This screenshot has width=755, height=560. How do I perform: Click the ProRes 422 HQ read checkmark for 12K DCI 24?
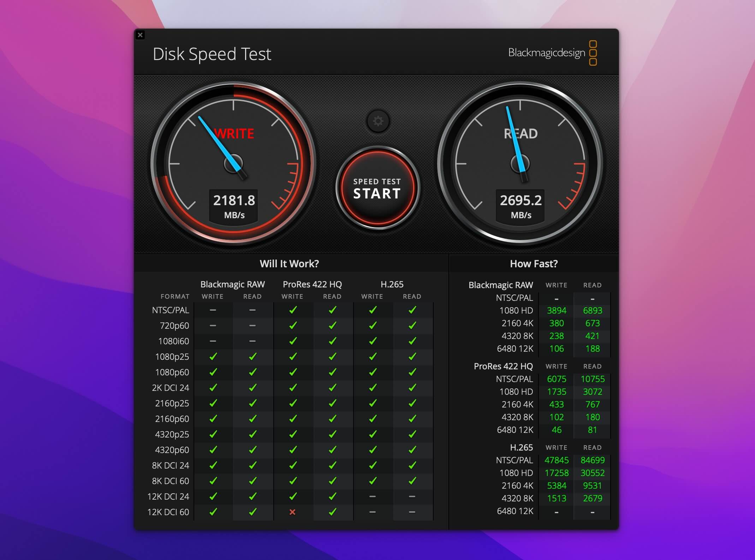tap(332, 496)
